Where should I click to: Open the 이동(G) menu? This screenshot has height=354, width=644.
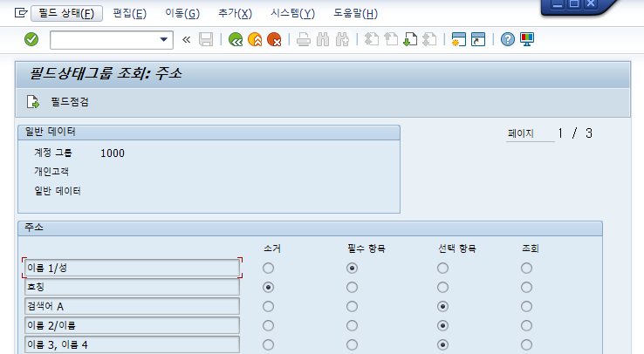[x=182, y=14]
